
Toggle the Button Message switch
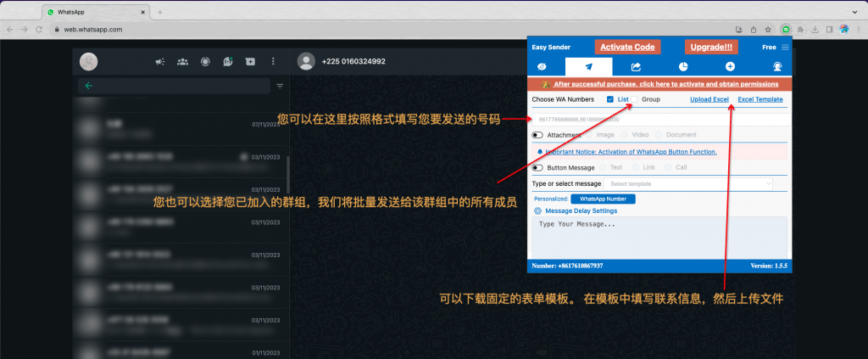(537, 168)
